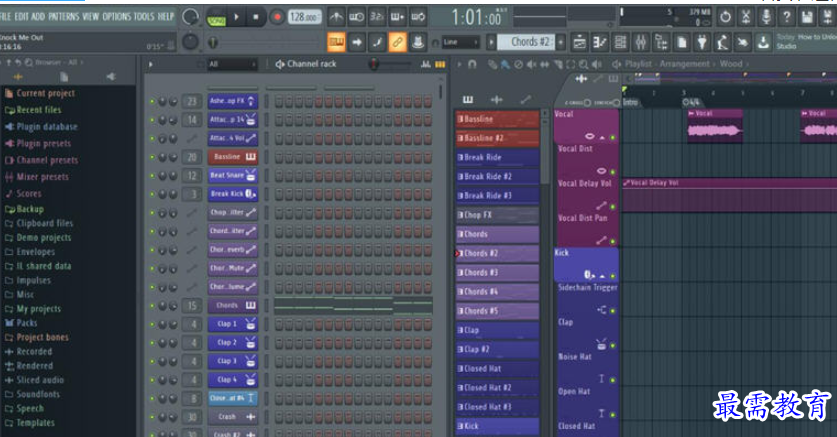The height and width of the screenshot is (437, 837).
Task: Open the Line snap dropdown
Action: (x=461, y=42)
